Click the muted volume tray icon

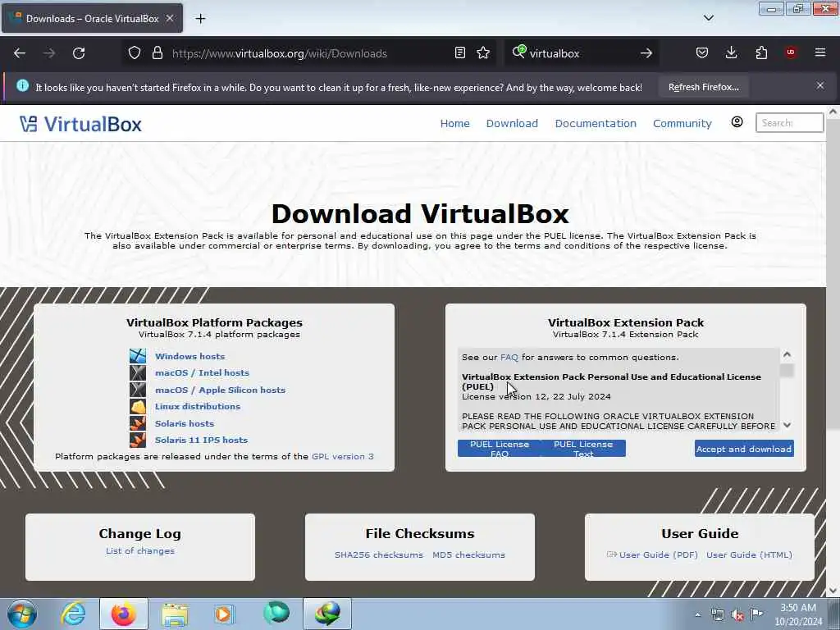point(737,615)
